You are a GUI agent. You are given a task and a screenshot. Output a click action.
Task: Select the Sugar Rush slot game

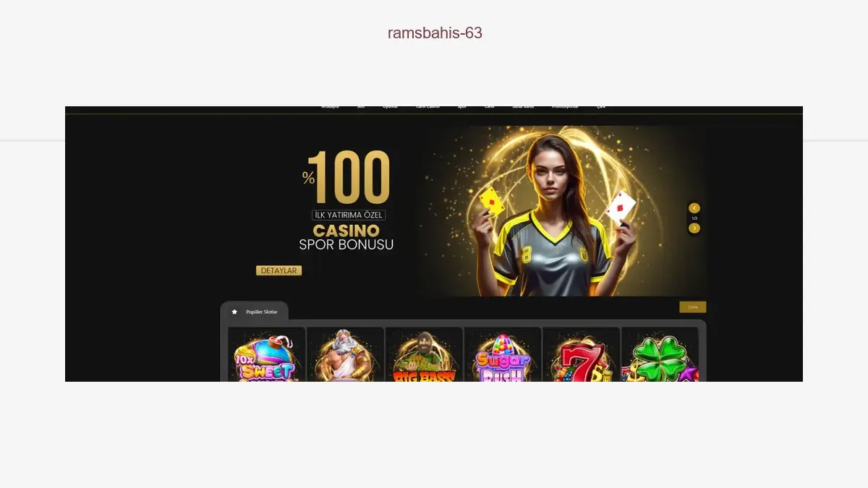pos(503,355)
